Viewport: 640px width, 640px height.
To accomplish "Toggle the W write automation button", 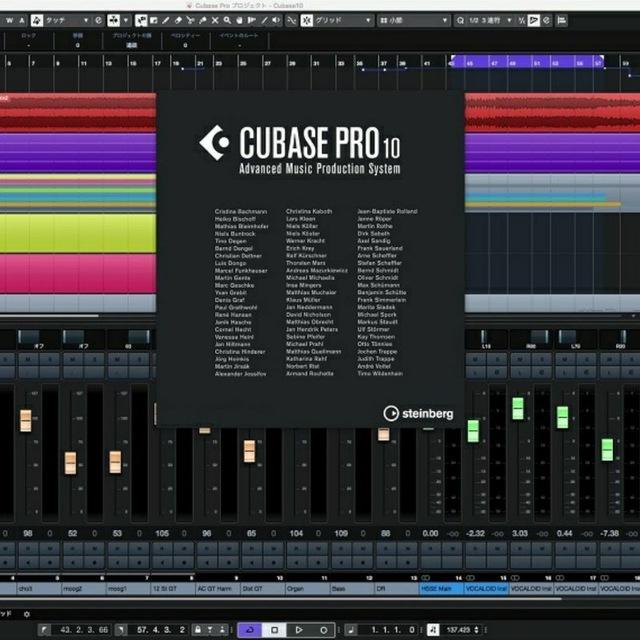I will [9, 20].
